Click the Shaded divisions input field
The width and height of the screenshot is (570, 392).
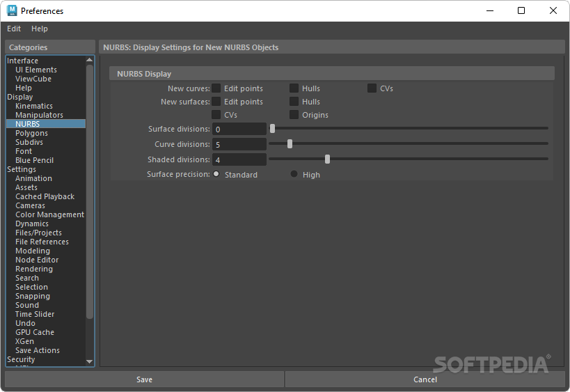239,159
